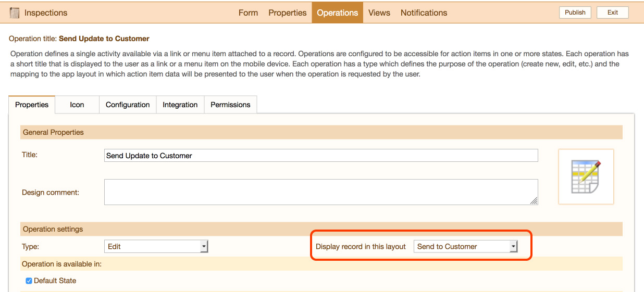
Task: Click the Publish button
Action: (575, 12)
